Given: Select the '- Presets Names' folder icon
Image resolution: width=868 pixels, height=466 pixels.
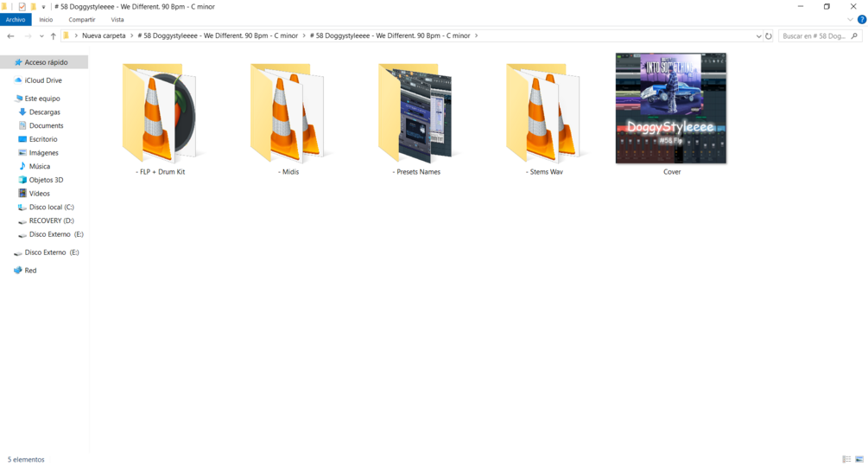Looking at the screenshot, I should click(416, 113).
